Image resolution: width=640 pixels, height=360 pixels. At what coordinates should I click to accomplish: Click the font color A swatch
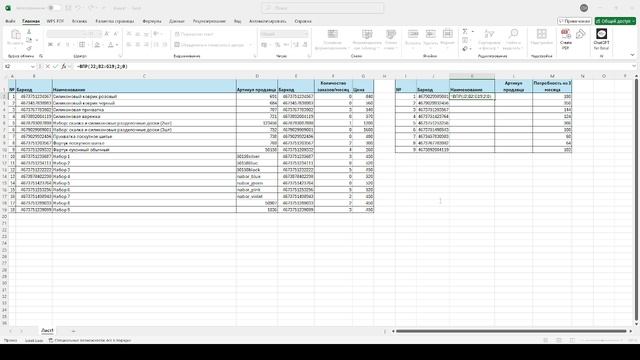[111, 45]
